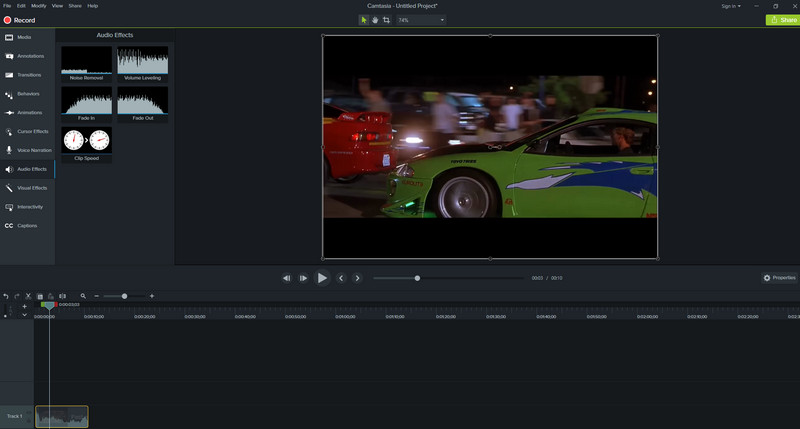Viewport: 800px width, 429px height.
Task: Select the Clip Speed effect
Action: click(86, 144)
